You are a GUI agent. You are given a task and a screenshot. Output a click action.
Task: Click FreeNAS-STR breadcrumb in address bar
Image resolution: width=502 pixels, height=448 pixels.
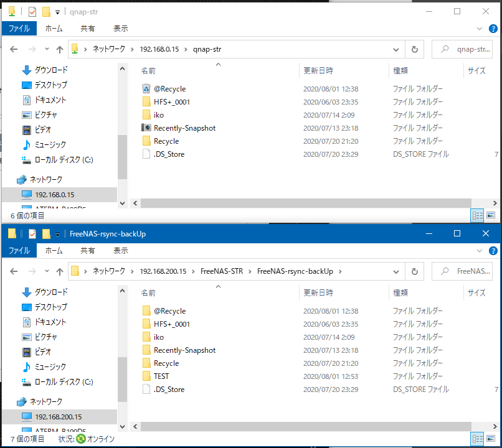pos(222,271)
